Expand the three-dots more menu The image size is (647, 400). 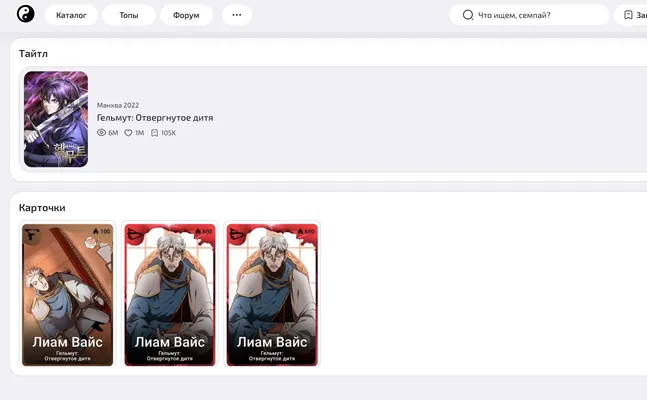(237, 15)
